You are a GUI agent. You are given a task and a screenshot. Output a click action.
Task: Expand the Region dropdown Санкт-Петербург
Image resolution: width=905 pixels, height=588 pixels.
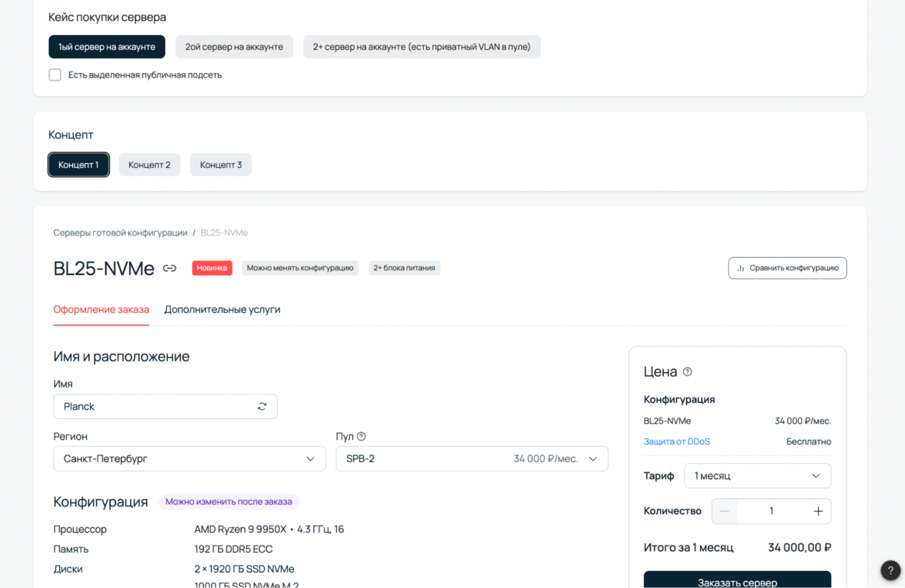tap(189, 459)
